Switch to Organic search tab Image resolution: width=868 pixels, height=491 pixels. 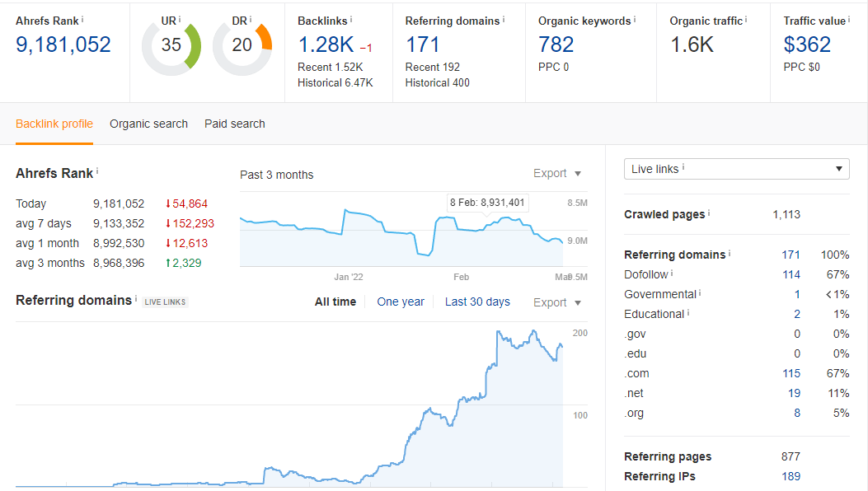(148, 124)
